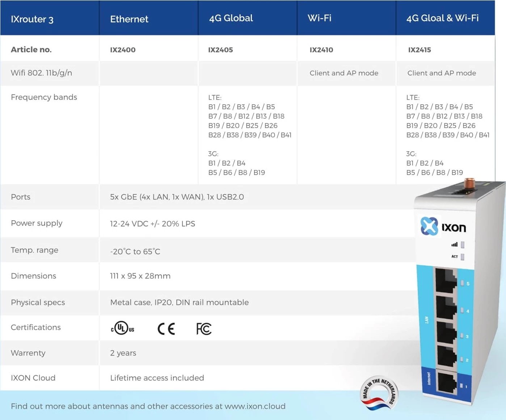
Task: Click the Client and AP mode cell under Wi-Fi
Action: (x=344, y=73)
